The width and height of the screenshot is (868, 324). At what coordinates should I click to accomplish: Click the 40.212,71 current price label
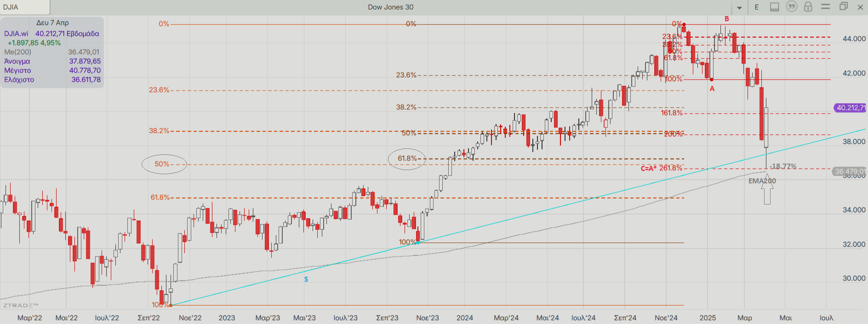(x=850, y=108)
